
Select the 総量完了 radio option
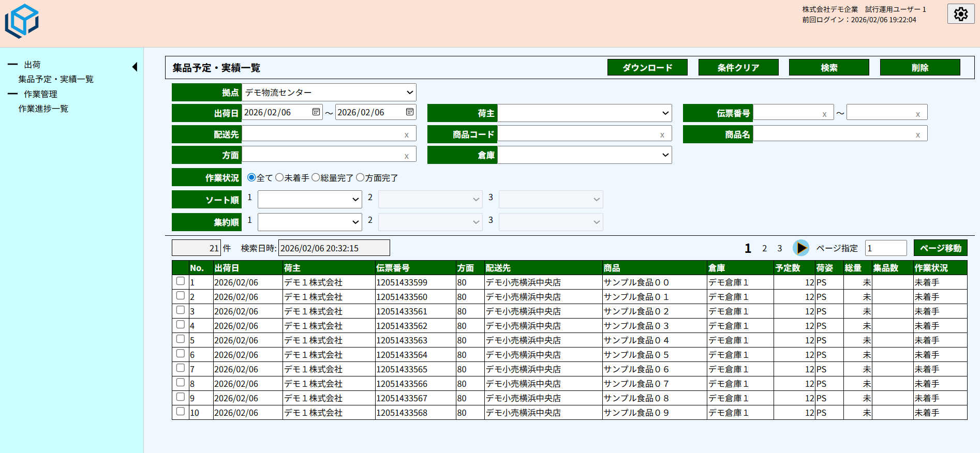pos(316,177)
